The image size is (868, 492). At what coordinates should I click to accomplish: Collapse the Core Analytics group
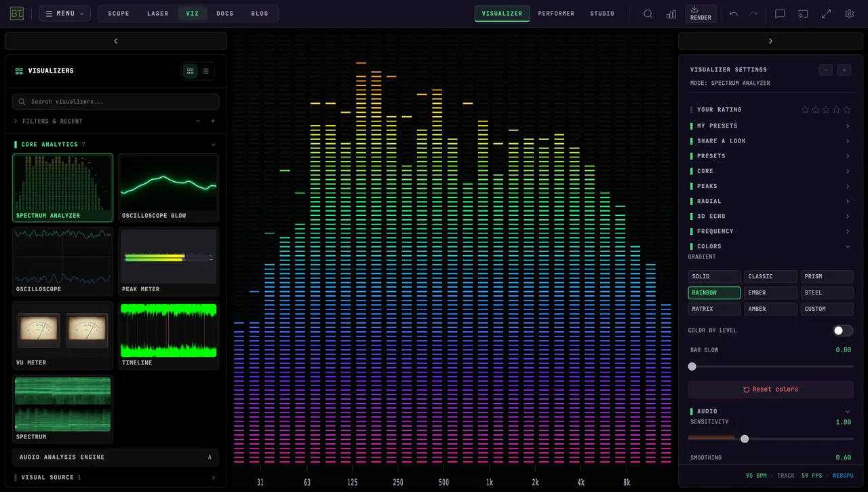click(x=116, y=145)
